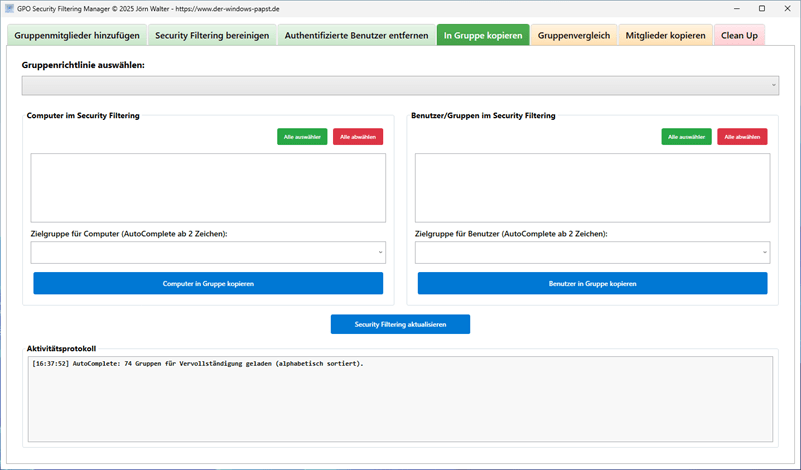Click the Computer in Gruppe kopieren button
The image size is (801, 470).
(x=208, y=284)
